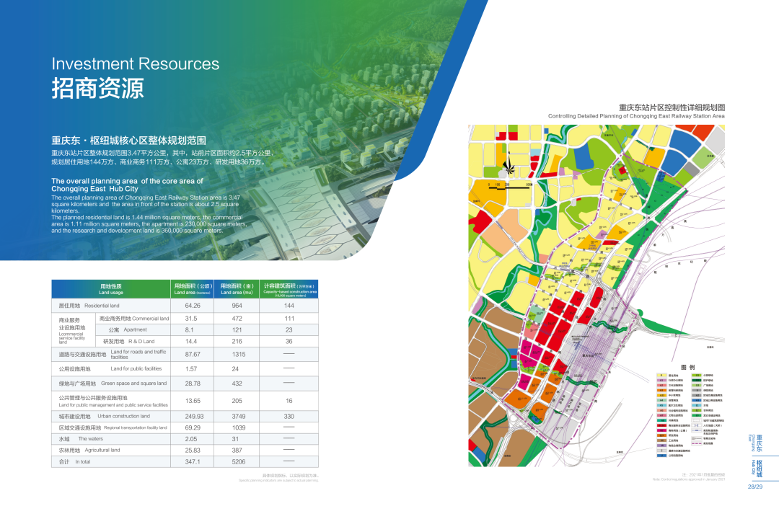Click the subheading "重庆东·枢纽城核心区整体规划范围"
This screenshot has width=779, height=532.
128,141
